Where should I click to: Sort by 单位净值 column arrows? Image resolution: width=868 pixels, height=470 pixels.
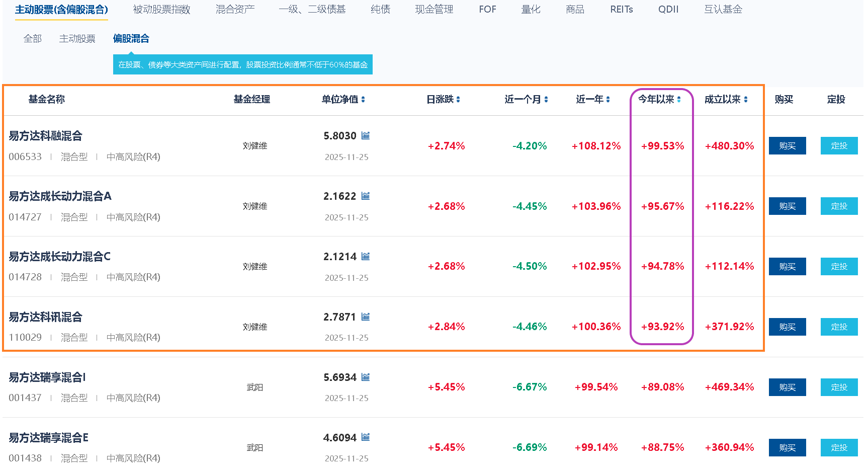click(363, 100)
